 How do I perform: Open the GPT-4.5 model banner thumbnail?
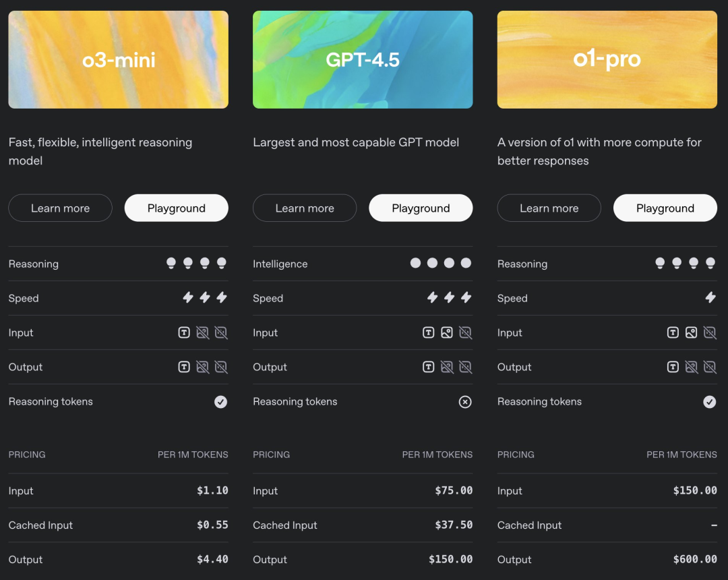tap(363, 59)
